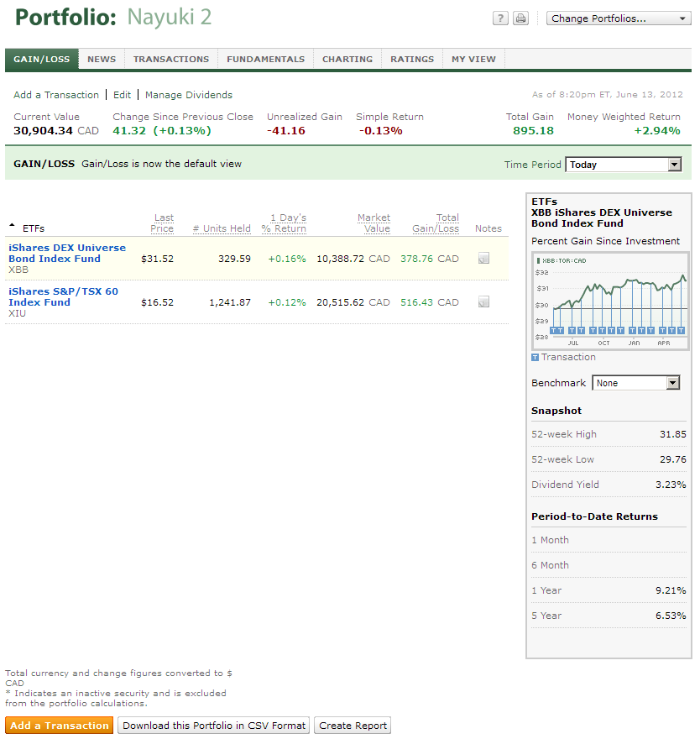The width and height of the screenshot is (700, 739).
Task: Click the Unrealized Gain -41.16 figure
Action: [286, 130]
